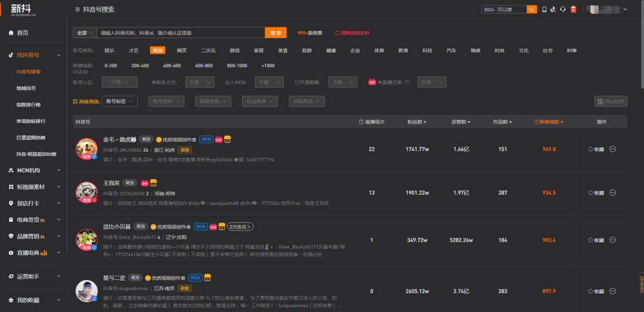Screen dimensions: 644x312
Task: Click the shop icon on 金毛-路虎 row
Action: click(x=228, y=139)
